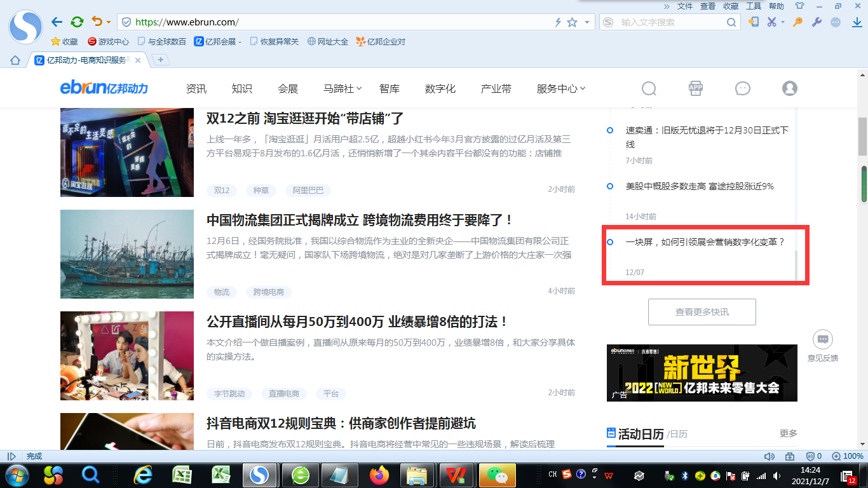Image resolution: width=868 pixels, height=488 pixels.
Task: Click the login door icon in toolbar
Action: pos(754,22)
